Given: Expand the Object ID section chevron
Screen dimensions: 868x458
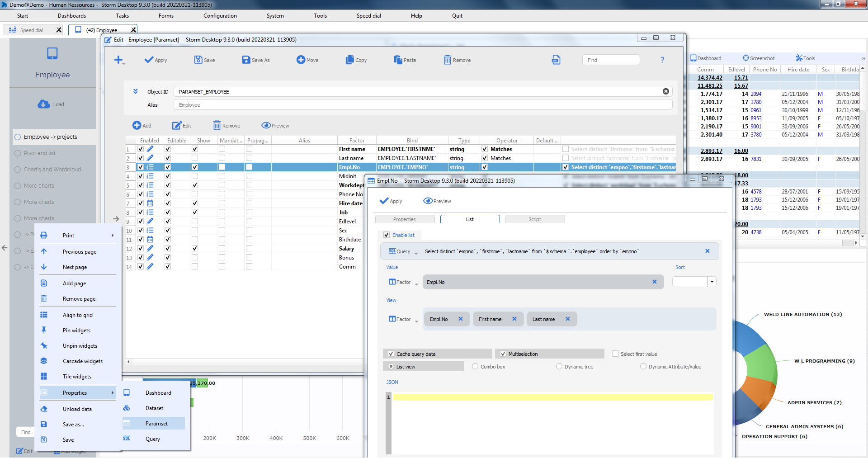Looking at the screenshot, I should (x=135, y=91).
